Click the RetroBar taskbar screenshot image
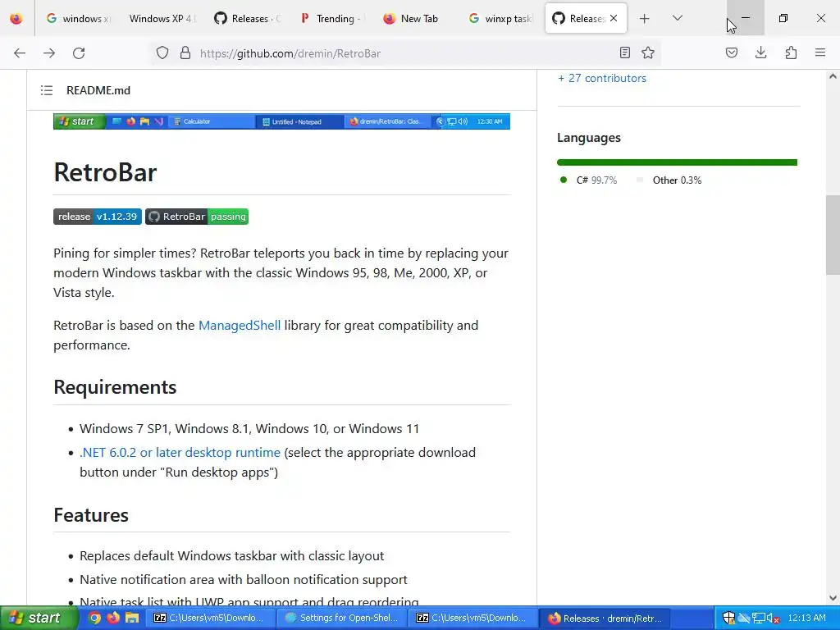Screen dimensions: 840x630 282,121
